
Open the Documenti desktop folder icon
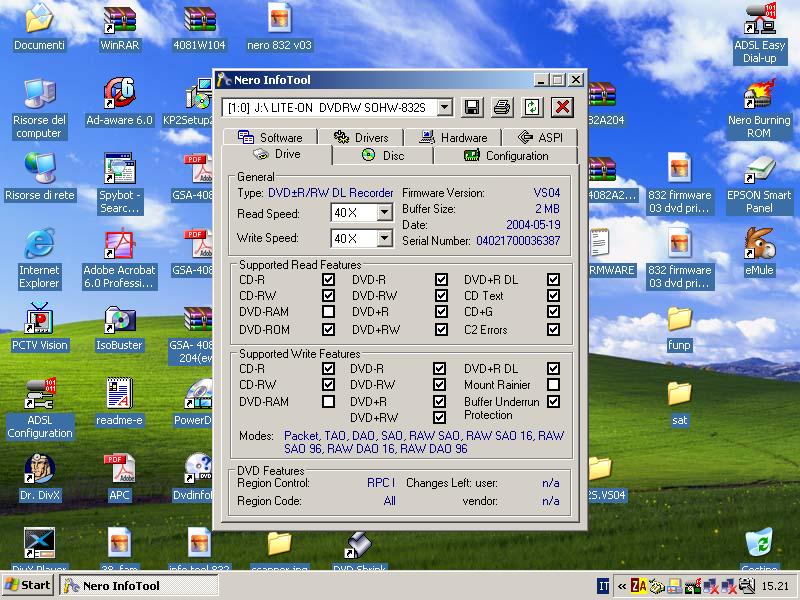tap(39, 27)
